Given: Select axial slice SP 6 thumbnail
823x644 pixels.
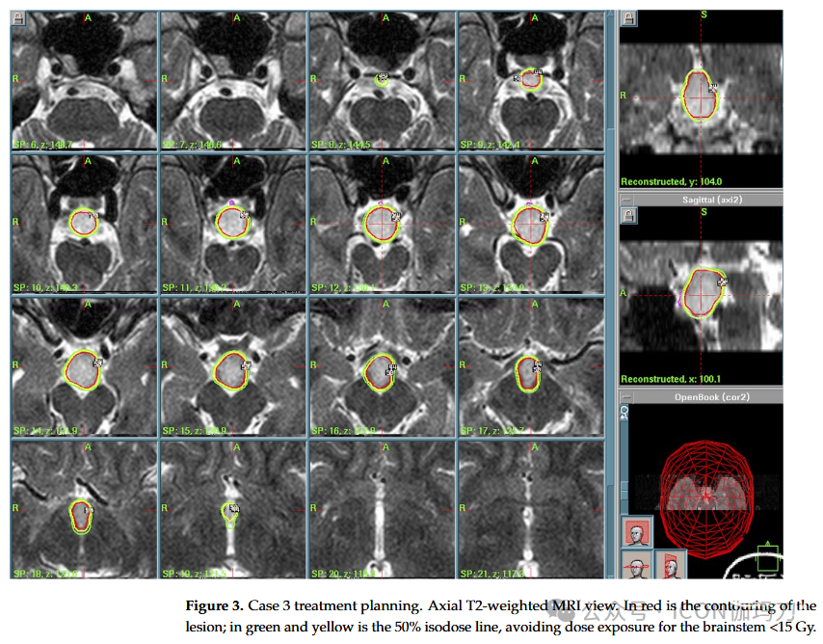Looking at the screenshot, I should [x=83, y=81].
